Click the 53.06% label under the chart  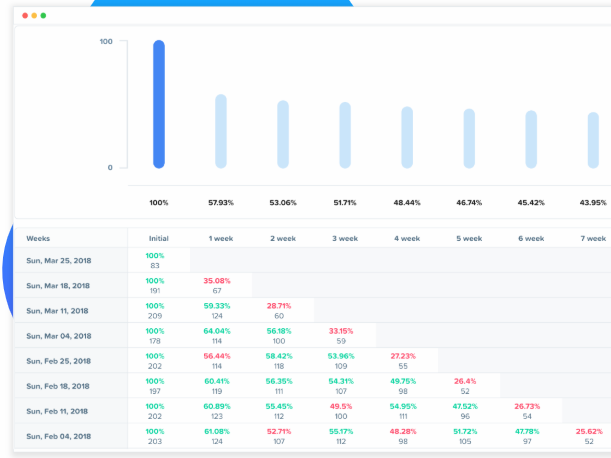point(283,203)
